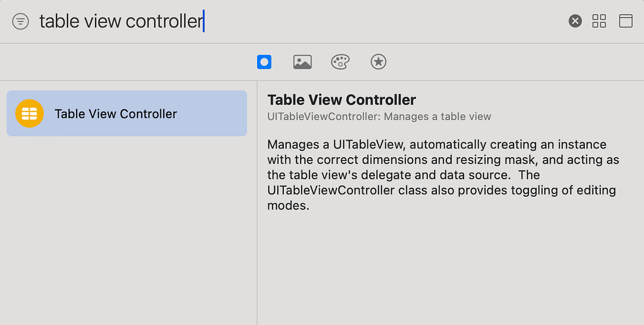Viewport: 644px width, 325px height.
Task: Select the Objects category square icon
Action: (264, 62)
